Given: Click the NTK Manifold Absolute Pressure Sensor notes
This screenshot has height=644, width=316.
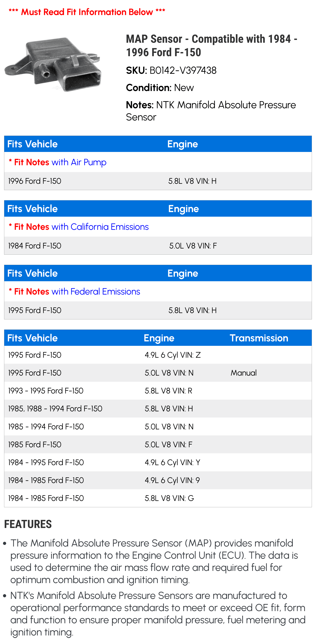Looking at the screenshot, I should (211, 111).
